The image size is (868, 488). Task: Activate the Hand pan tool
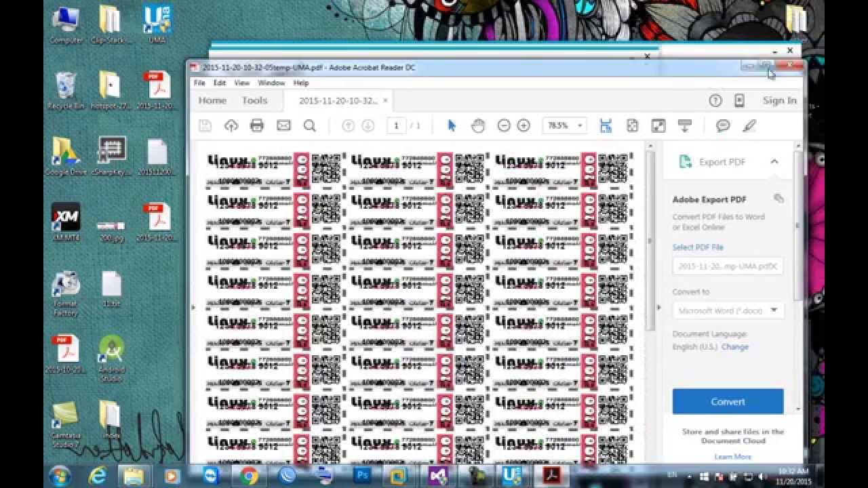478,125
